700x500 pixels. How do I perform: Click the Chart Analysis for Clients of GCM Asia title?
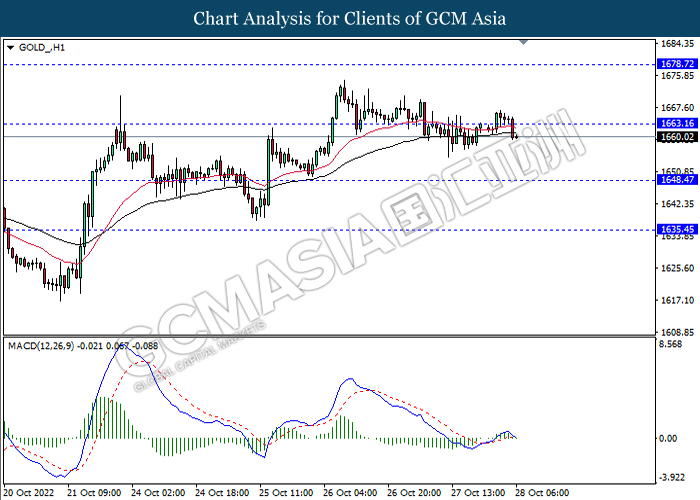[350, 19]
